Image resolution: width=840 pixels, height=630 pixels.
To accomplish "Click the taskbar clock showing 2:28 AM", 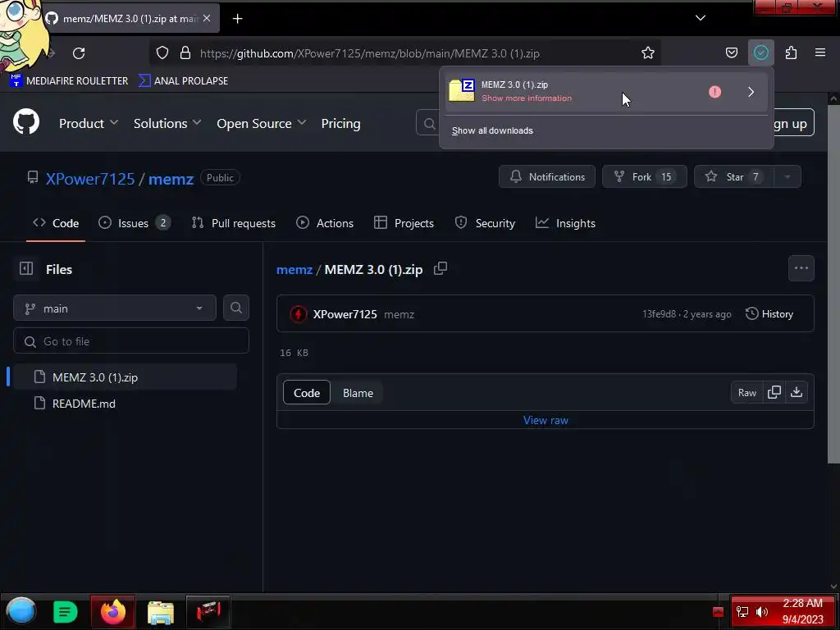I will click(x=802, y=611).
